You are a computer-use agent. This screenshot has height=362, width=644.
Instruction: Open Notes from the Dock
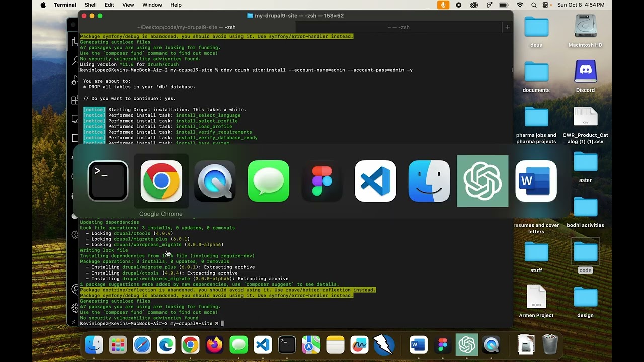(335, 345)
